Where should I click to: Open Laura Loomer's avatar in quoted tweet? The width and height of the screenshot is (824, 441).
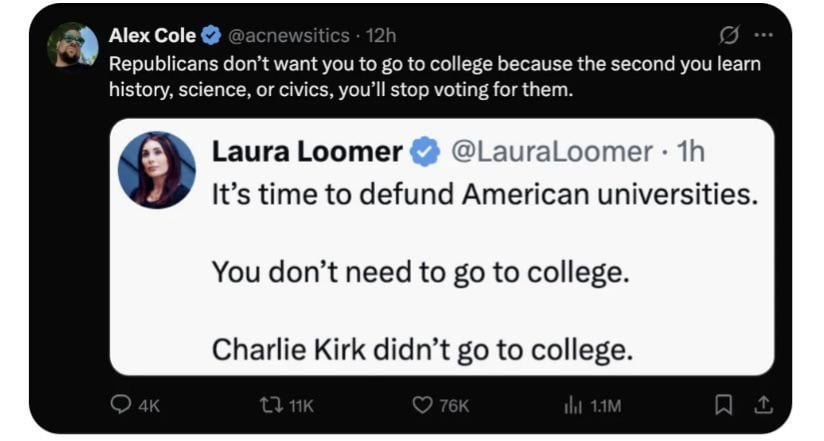(156, 170)
